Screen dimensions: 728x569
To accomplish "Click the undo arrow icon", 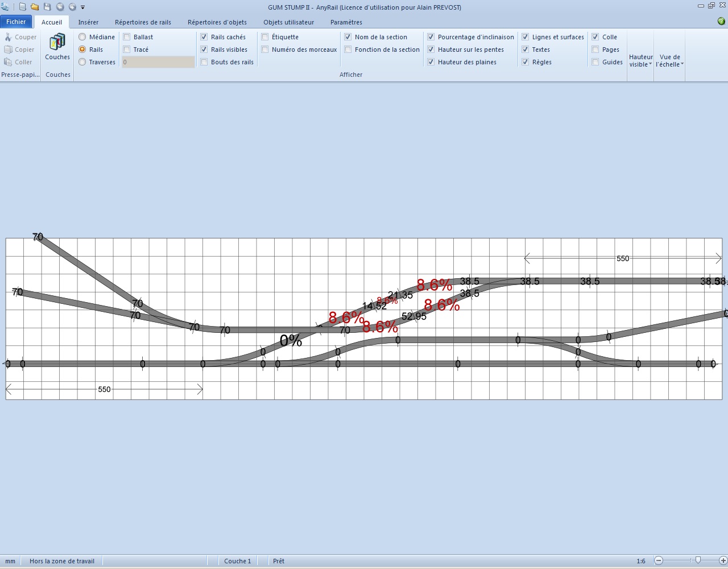I will pos(60,7).
